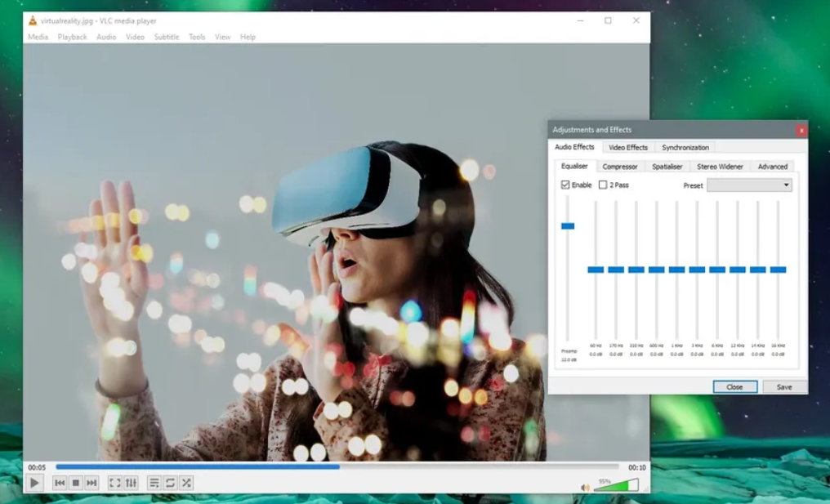The image size is (830, 504).
Task: Open the Spatialiser sub-tab
Action: pos(667,167)
